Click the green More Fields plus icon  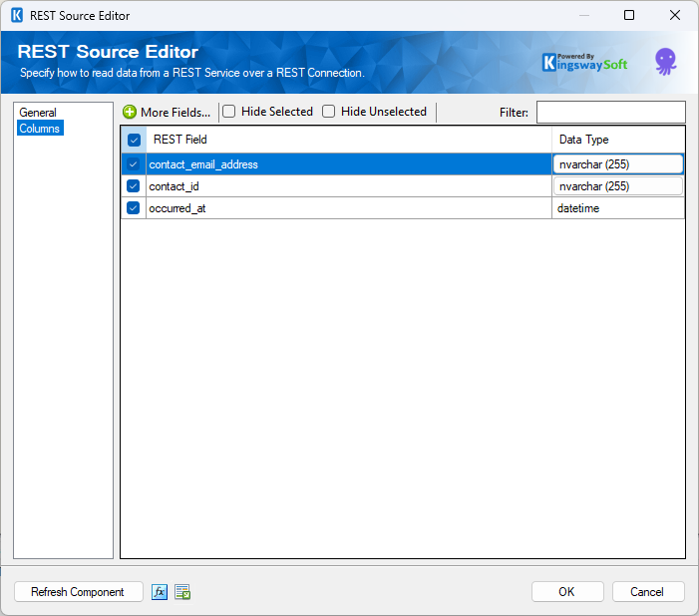[x=130, y=112]
